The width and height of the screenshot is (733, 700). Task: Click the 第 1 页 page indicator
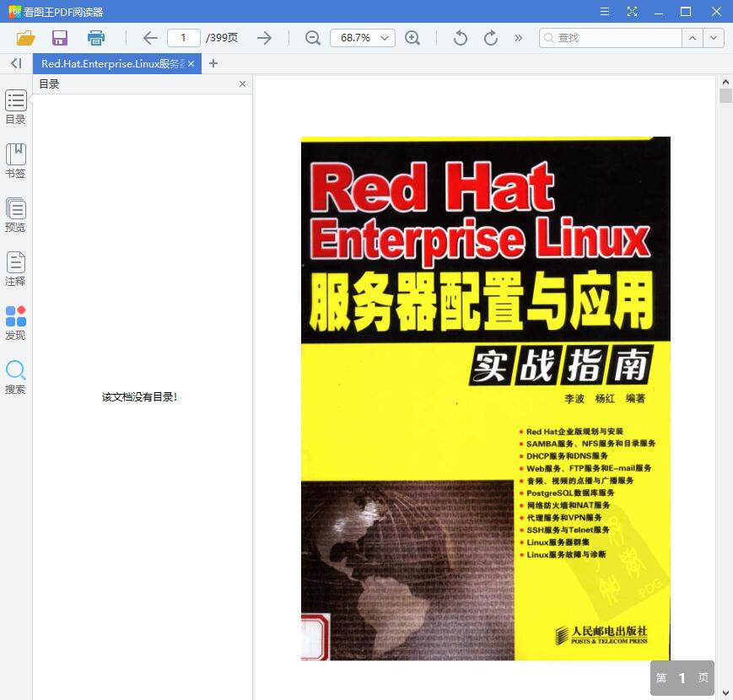[x=682, y=677]
